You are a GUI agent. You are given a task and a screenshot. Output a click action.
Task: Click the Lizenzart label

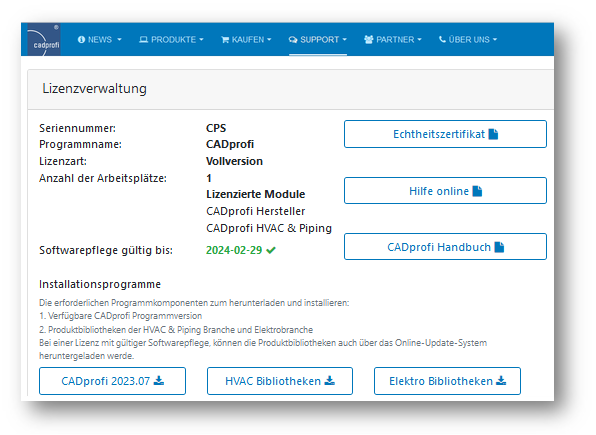pyautogui.click(x=63, y=161)
